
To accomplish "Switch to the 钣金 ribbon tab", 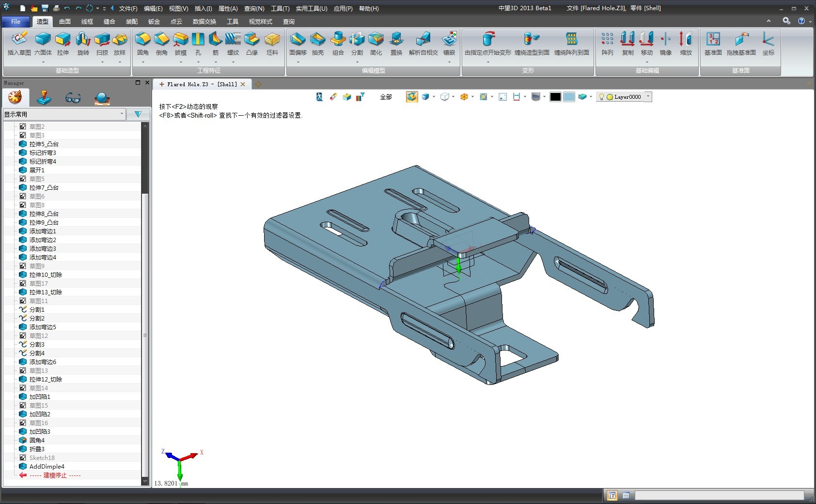I will click(x=154, y=21).
